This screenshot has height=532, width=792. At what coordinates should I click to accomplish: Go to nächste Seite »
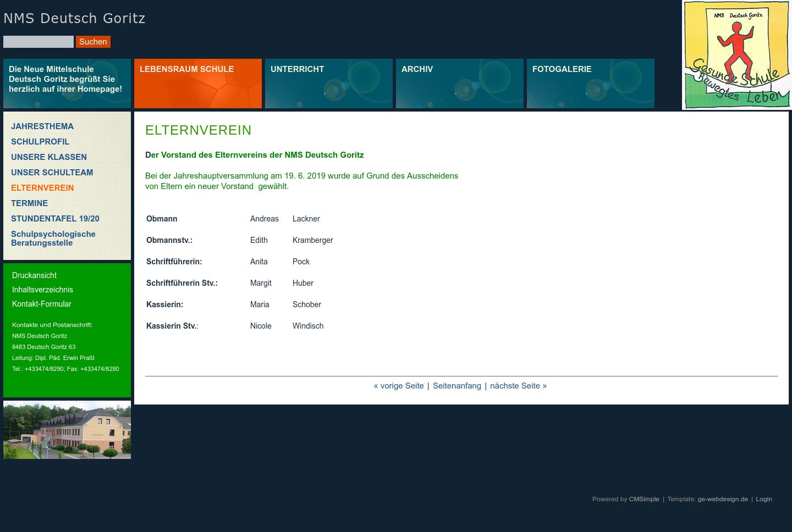(x=518, y=386)
